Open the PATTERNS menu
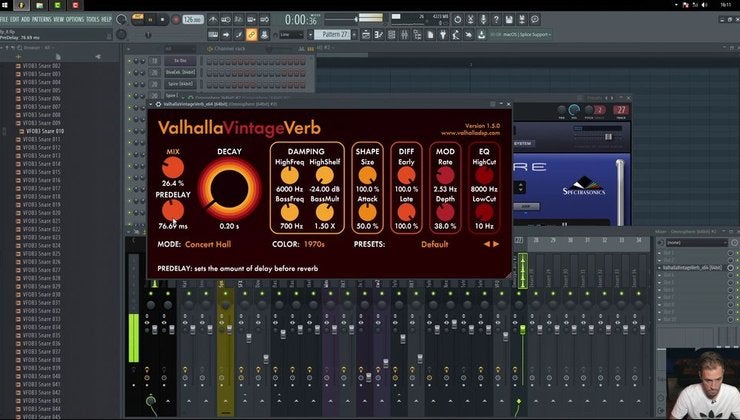Screen dimensions: 740x420 click(41, 19)
